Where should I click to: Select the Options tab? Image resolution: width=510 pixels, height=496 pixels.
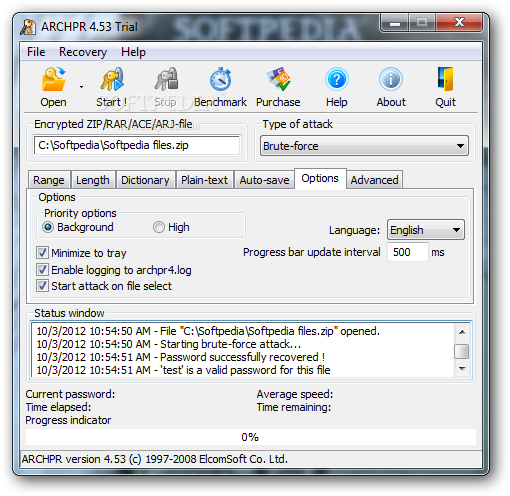tap(320, 178)
